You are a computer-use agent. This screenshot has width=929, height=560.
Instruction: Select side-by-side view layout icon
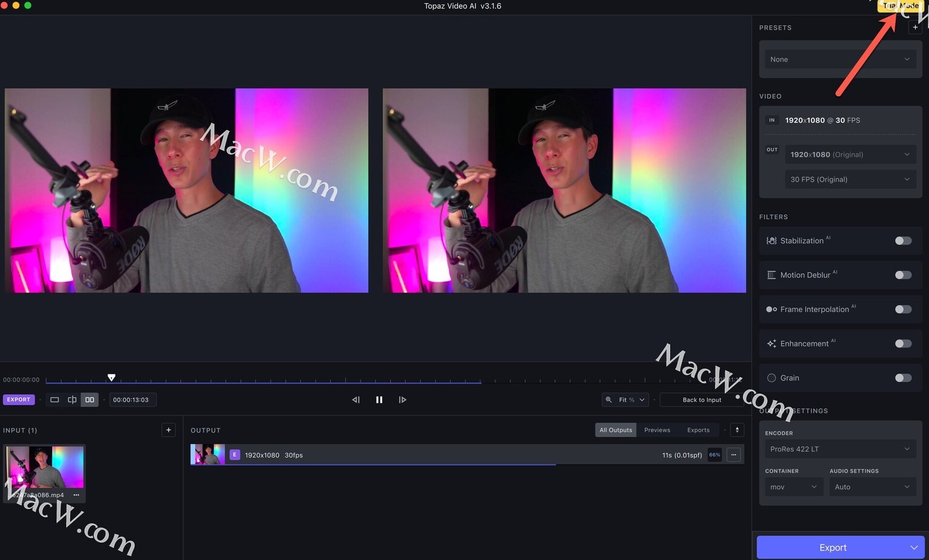tap(90, 400)
